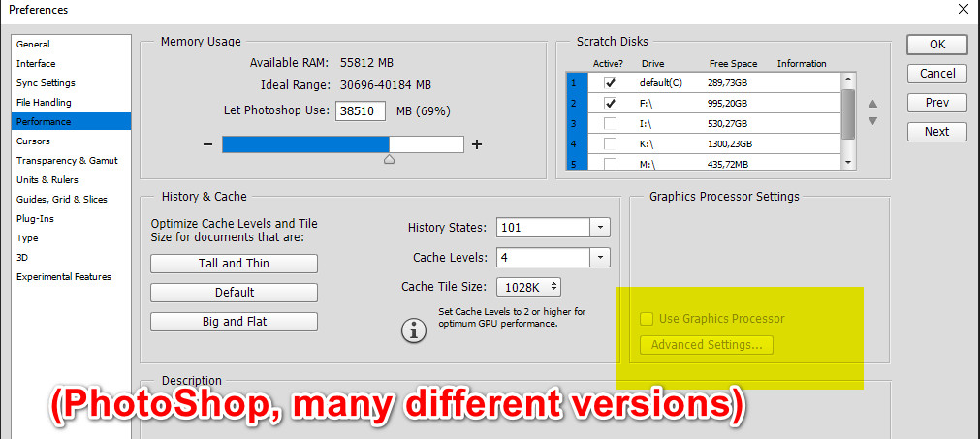Apply the Tall and Thin cache preset
This screenshot has width=980, height=439.
coord(234,264)
